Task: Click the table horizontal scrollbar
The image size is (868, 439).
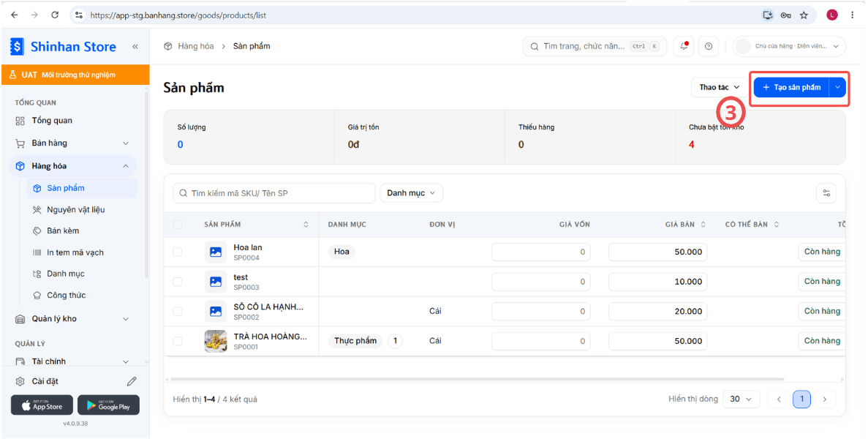Action: (x=478, y=379)
